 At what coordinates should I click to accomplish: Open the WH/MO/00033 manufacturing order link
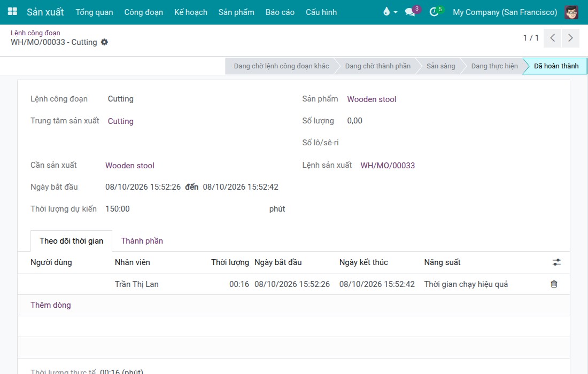click(x=388, y=166)
